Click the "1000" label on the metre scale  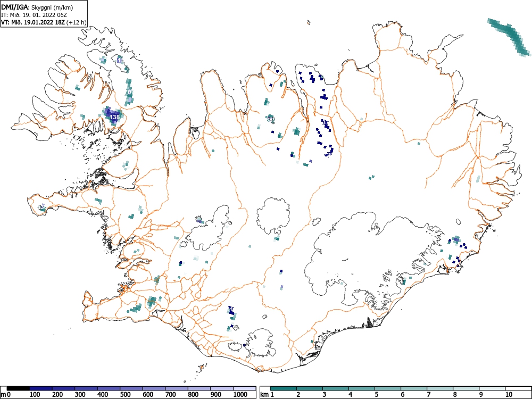[x=240, y=395]
